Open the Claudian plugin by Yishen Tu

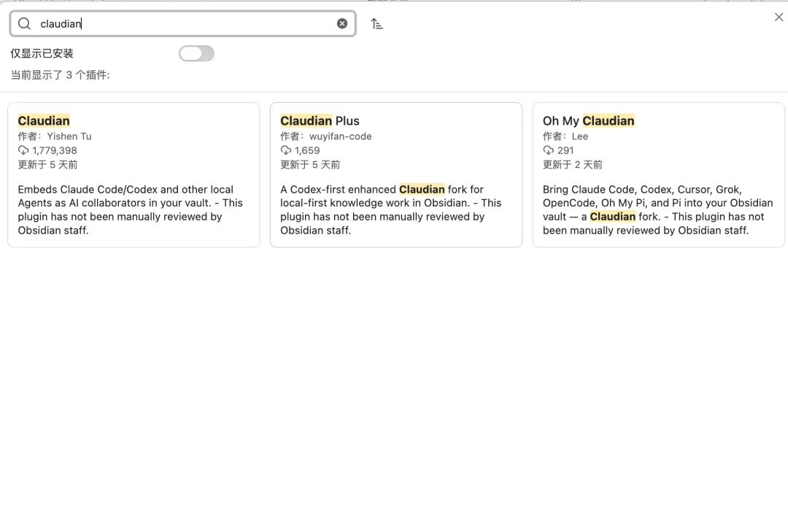pos(134,175)
